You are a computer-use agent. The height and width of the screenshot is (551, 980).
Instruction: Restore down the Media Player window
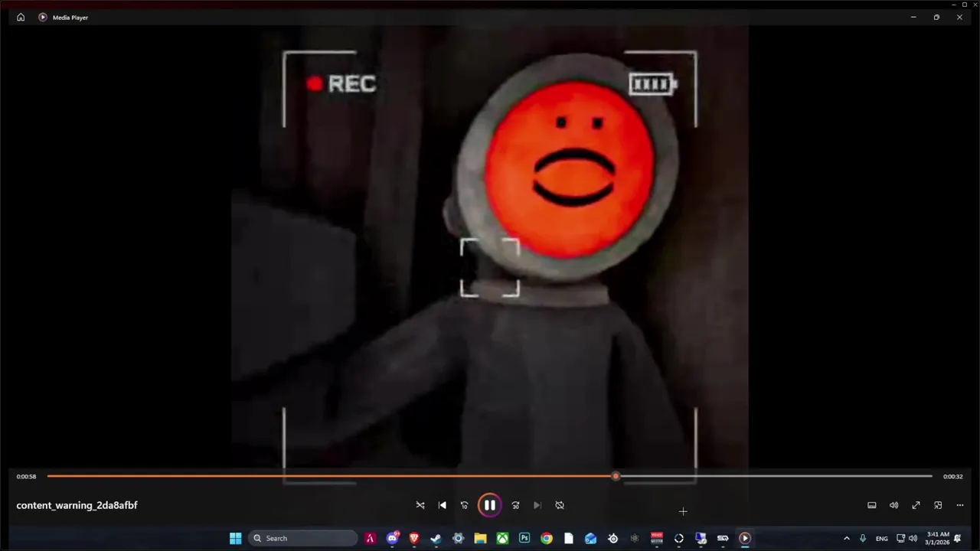coord(936,17)
